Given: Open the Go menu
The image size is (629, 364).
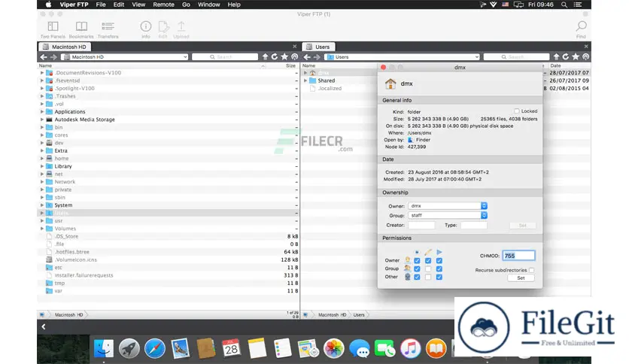Looking at the screenshot, I should pyautogui.click(x=186, y=5).
